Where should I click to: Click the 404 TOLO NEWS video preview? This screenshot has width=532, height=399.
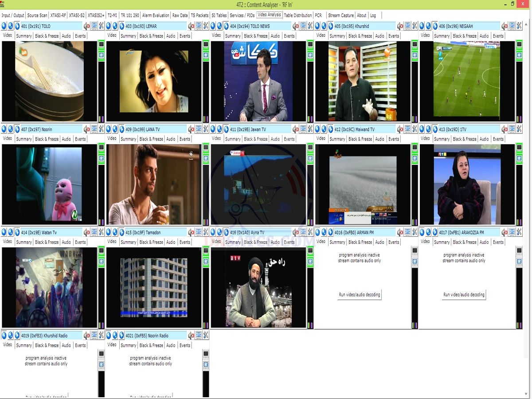(258, 81)
